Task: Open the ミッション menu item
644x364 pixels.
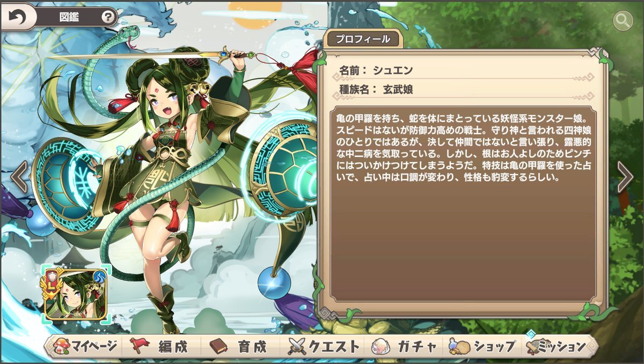Action: click(557, 346)
